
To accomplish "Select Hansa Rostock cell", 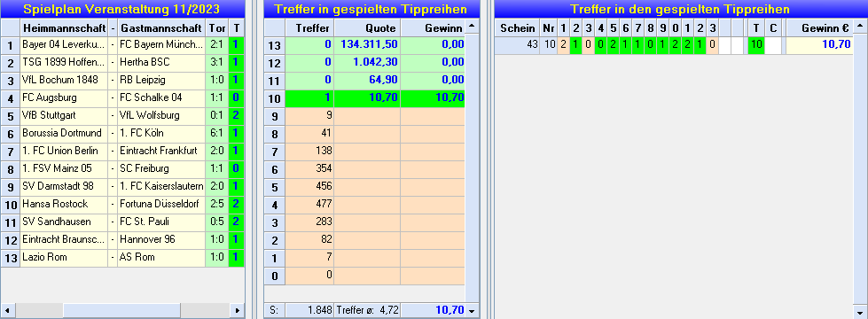I will (64, 204).
